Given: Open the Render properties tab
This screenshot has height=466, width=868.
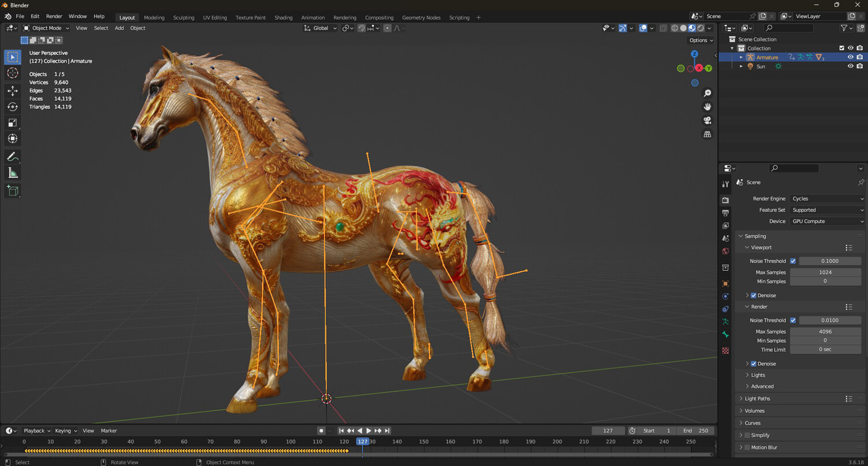Looking at the screenshot, I should (x=726, y=200).
